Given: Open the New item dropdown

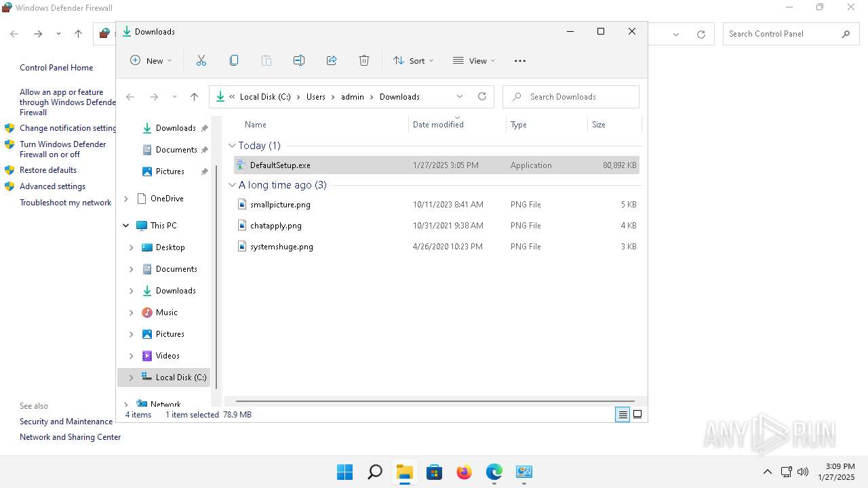Looking at the screenshot, I should point(151,60).
